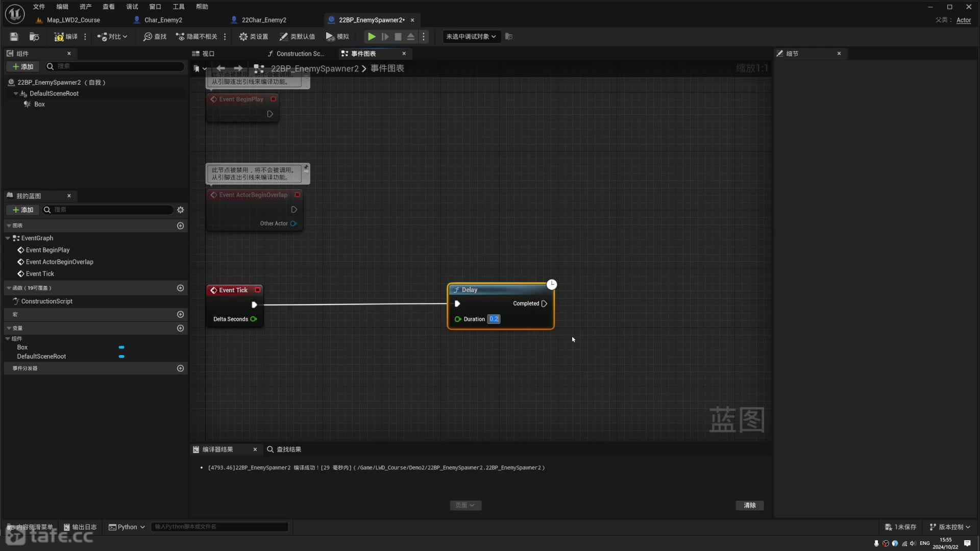
Task: Add new variable with 变量 plus icon
Action: [x=180, y=328]
